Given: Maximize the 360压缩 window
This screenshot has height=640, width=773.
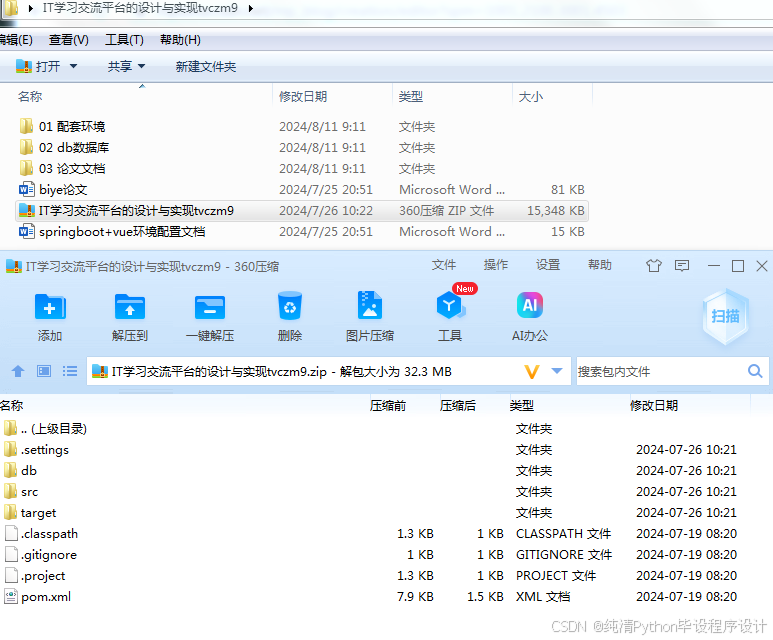Looking at the screenshot, I should coord(738,266).
